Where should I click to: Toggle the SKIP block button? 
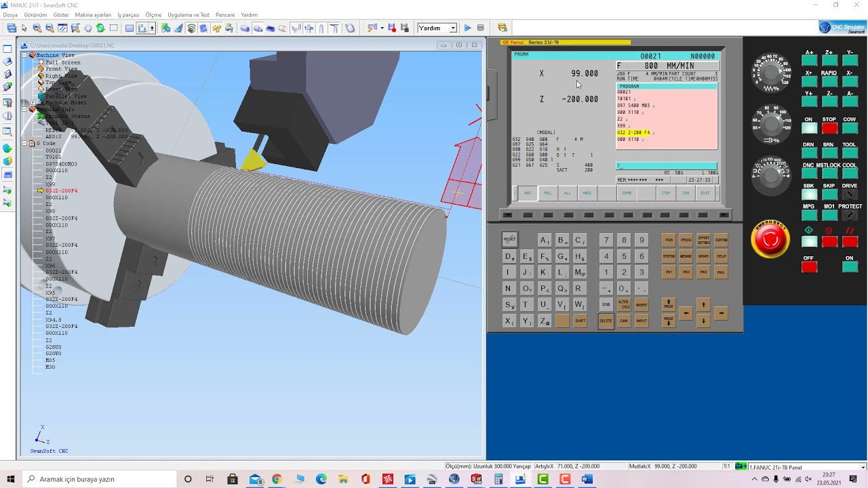[829, 195]
